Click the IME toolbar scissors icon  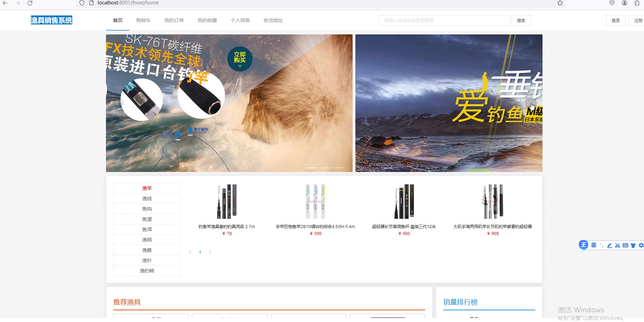[618, 245]
